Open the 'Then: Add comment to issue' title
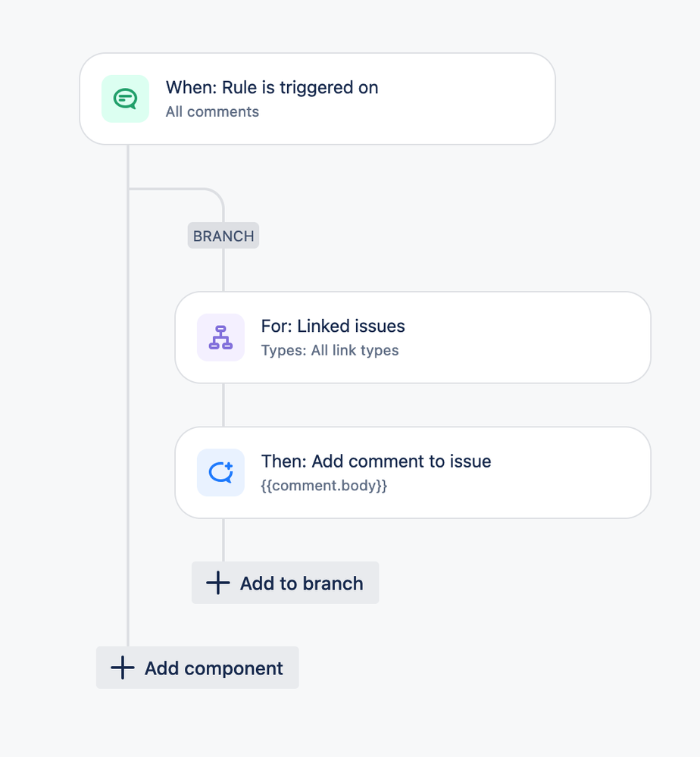700x757 pixels. (376, 461)
